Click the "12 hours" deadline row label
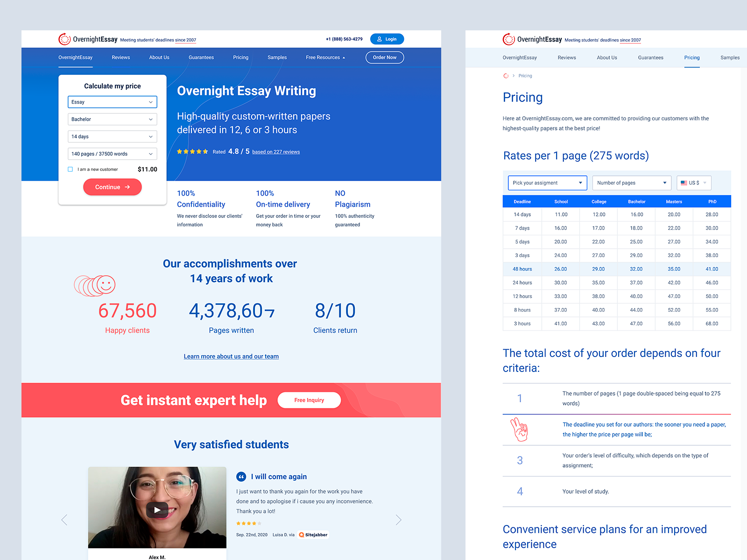The image size is (747, 560). pyautogui.click(x=522, y=296)
